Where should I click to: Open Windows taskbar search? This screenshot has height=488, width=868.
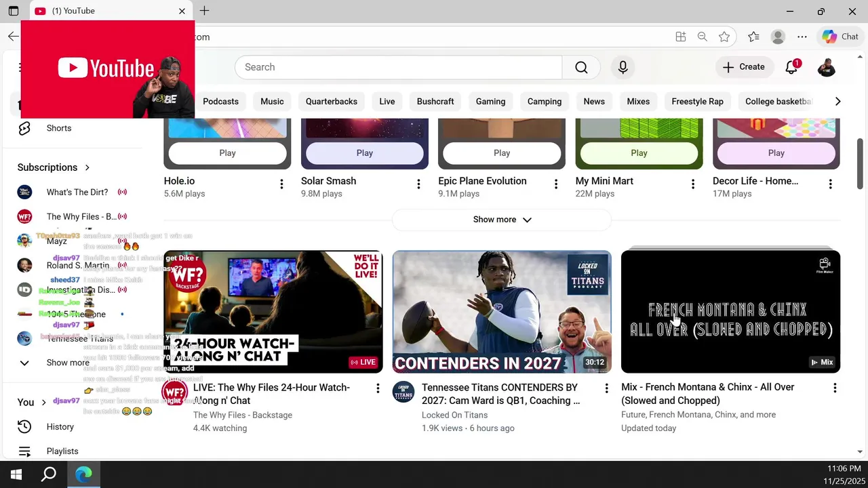[x=49, y=474]
